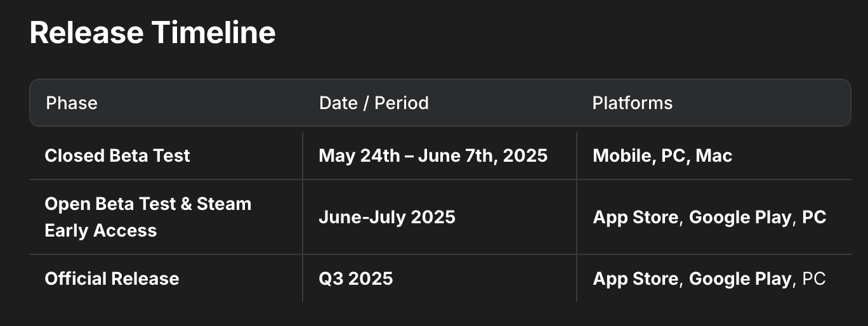Open App Store link in Open Beta row
This screenshot has width=868, height=326.
[x=635, y=218]
